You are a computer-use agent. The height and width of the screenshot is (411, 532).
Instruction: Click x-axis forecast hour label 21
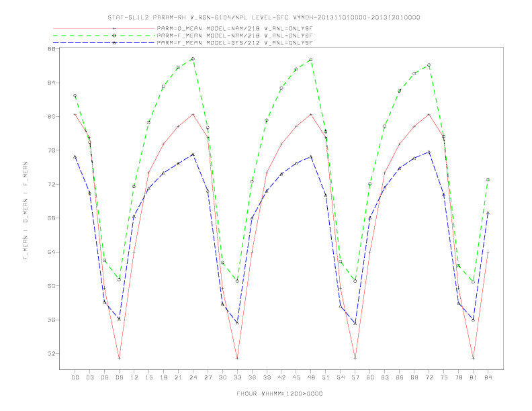pyautogui.click(x=178, y=377)
